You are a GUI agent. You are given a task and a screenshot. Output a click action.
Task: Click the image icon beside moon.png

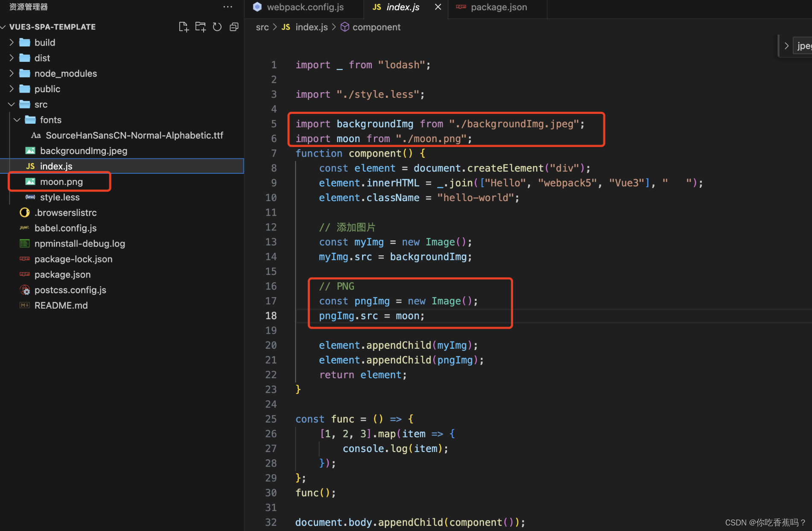(30, 181)
